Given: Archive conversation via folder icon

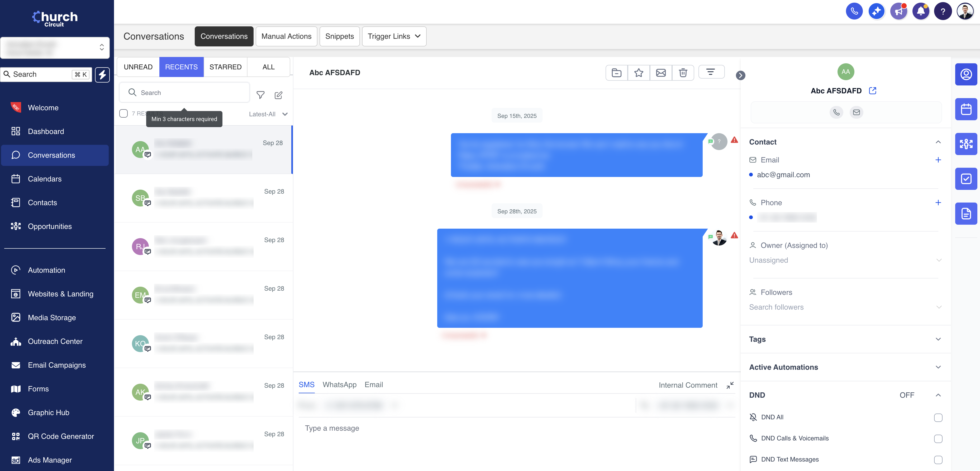Looking at the screenshot, I should (616, 73).
